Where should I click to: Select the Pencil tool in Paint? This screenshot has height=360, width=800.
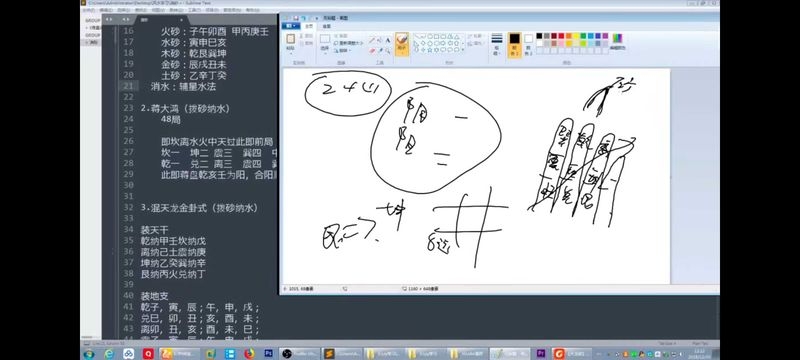click(x=371, y=40)
